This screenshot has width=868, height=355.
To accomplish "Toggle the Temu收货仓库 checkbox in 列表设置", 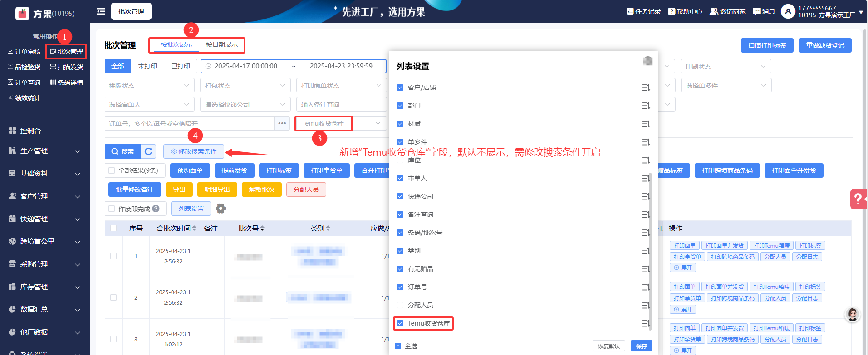I will pos(400,323).
